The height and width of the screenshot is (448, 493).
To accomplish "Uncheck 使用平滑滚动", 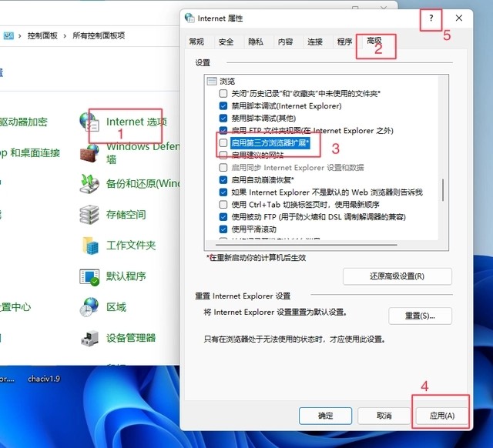I will pos(223,229).
